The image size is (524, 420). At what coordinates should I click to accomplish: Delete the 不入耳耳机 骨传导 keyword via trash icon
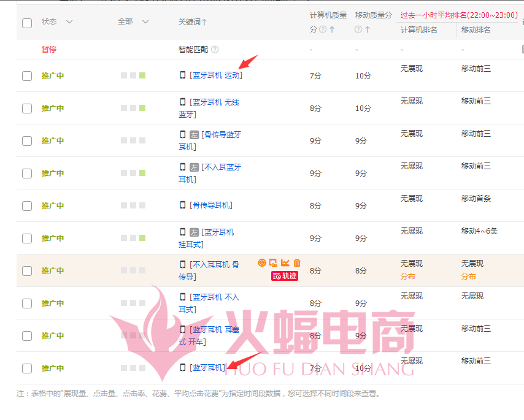(297, 263)
